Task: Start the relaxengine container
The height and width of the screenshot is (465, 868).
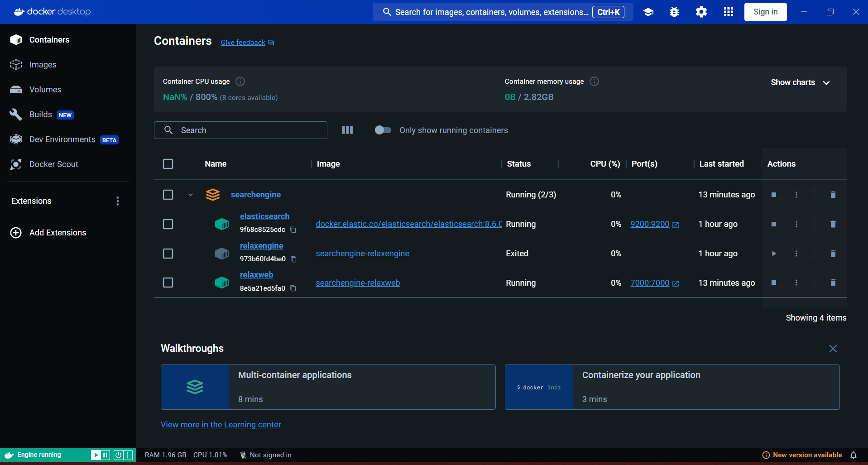Action: [774, 254]
